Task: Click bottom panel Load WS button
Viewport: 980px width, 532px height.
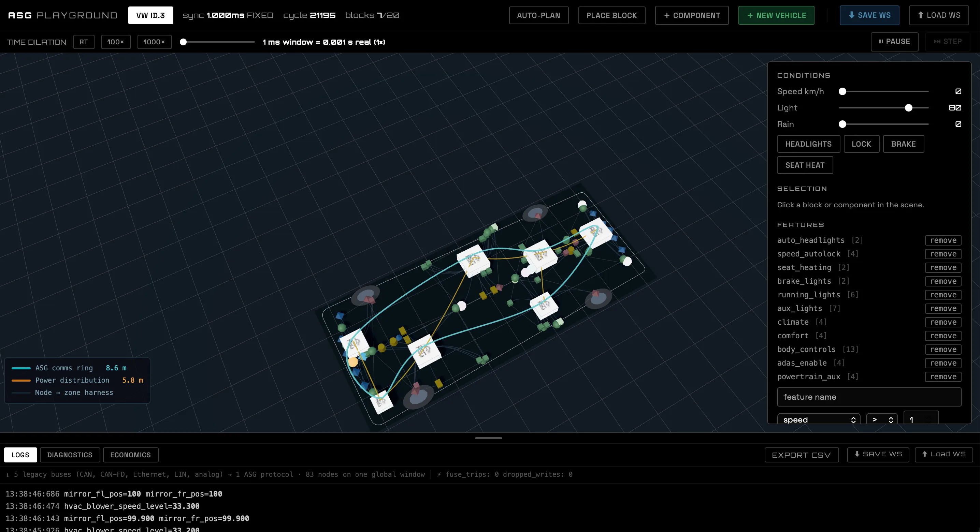Action: 944,455
